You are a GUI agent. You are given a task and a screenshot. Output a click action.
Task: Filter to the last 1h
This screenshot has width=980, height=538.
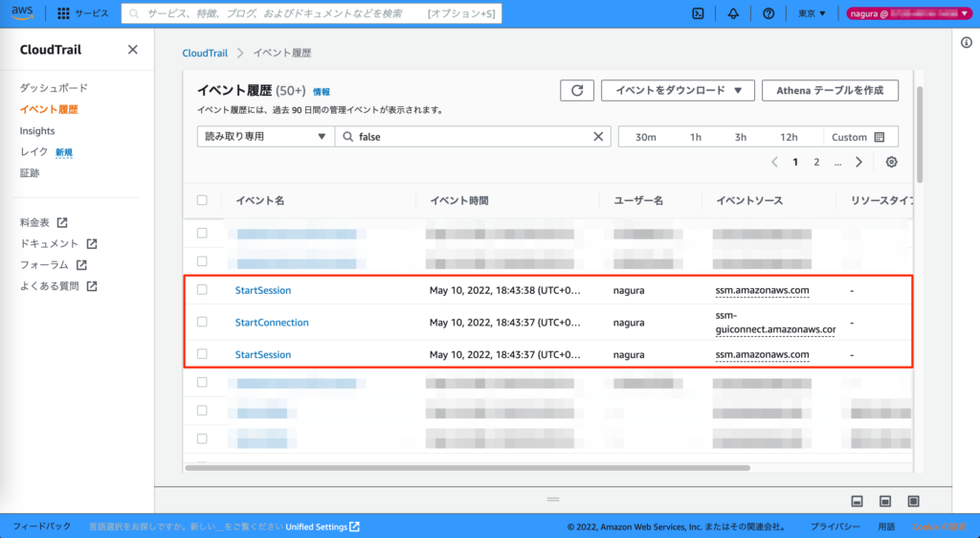coord(696,137)
